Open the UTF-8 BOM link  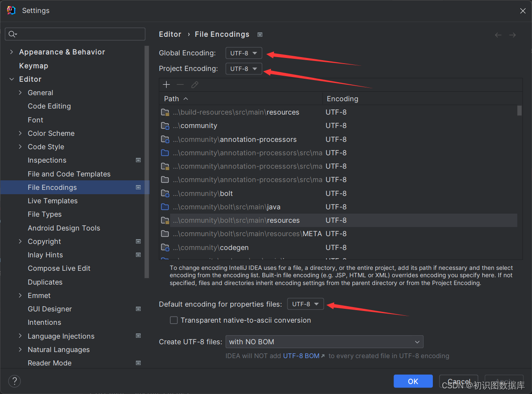[x=303, y=356]
